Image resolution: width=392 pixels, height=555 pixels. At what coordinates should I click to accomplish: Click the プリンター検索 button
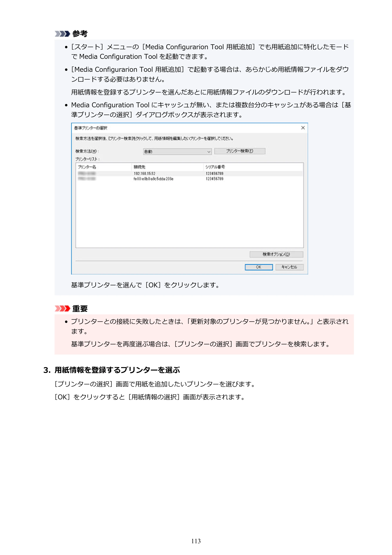click(240, 151)
